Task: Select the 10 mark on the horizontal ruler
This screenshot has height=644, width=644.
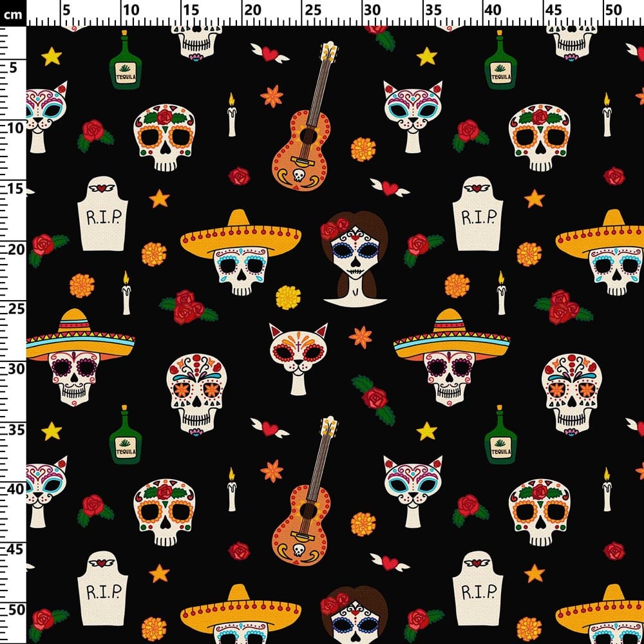Action: point(131,10)
